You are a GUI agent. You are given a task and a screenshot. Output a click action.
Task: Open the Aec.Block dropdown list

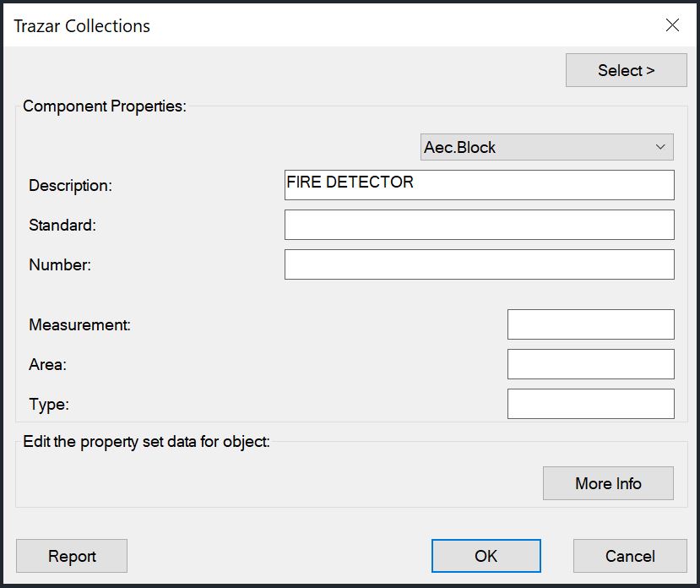(547, 147)
